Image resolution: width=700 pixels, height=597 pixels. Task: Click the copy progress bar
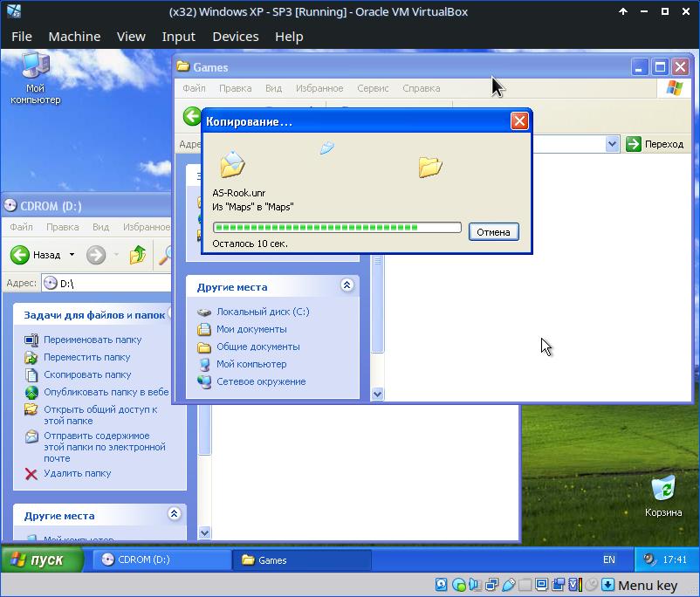(337, 227)
